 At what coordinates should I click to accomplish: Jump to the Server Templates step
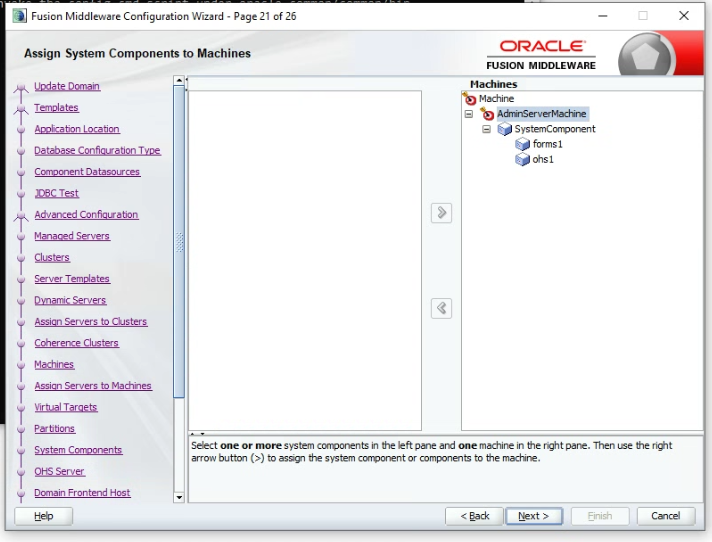(72, 279)
